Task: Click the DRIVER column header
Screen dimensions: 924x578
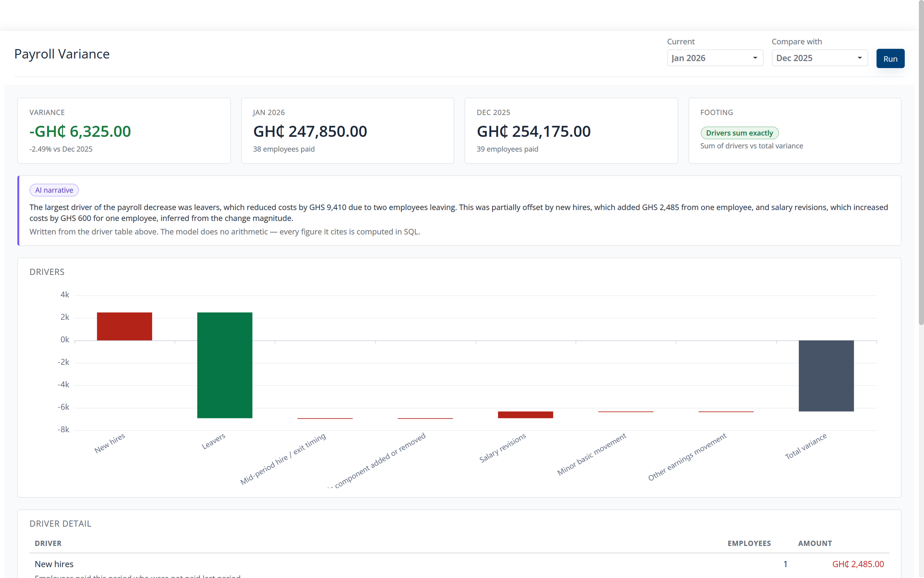Action: click(x=48, y=543)
